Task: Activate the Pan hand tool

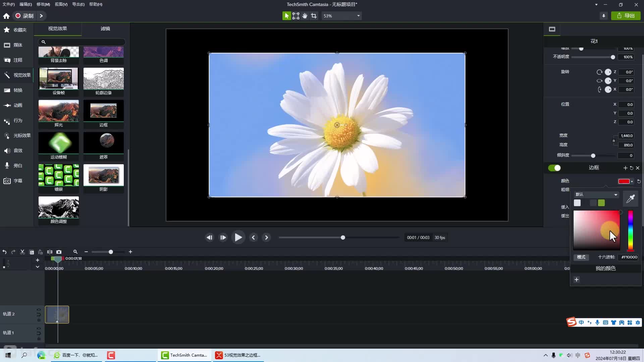Action: [x=305, y=16]
